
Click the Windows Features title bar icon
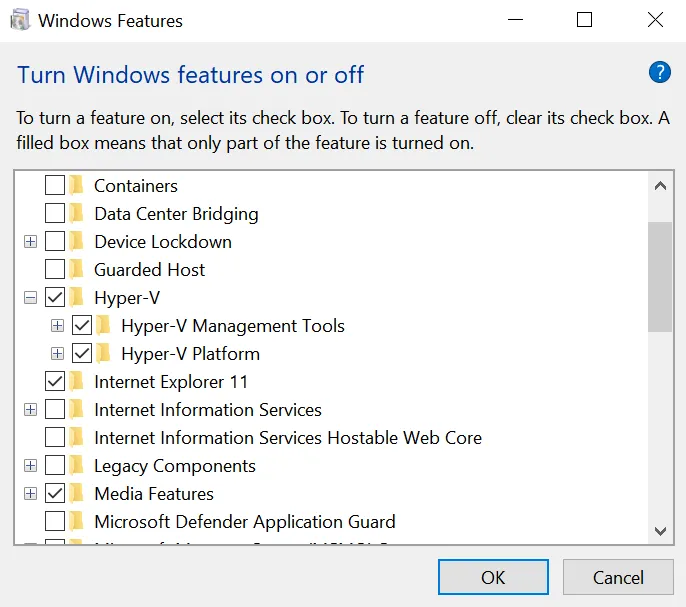[20, 20]
